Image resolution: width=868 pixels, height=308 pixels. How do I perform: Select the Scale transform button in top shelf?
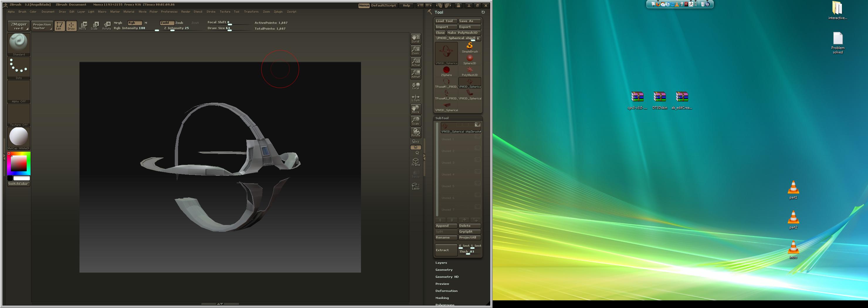(95, 26)
